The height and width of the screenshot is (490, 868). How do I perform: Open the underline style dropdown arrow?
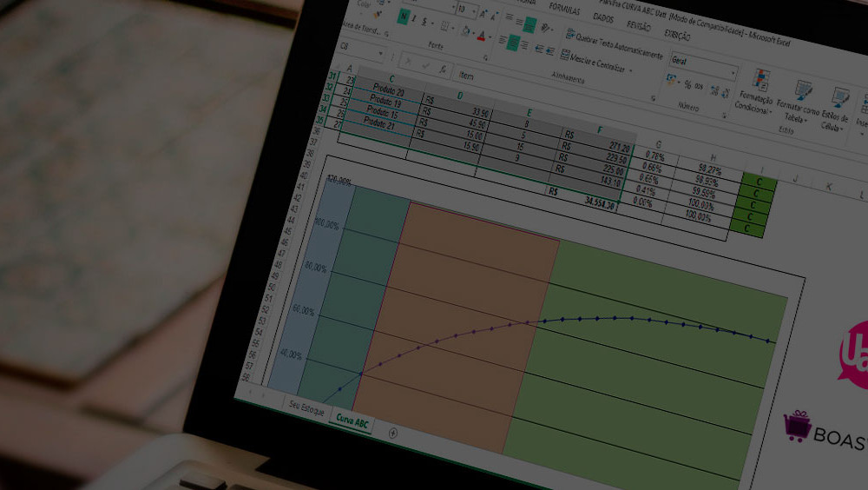[x=431, y=23]
